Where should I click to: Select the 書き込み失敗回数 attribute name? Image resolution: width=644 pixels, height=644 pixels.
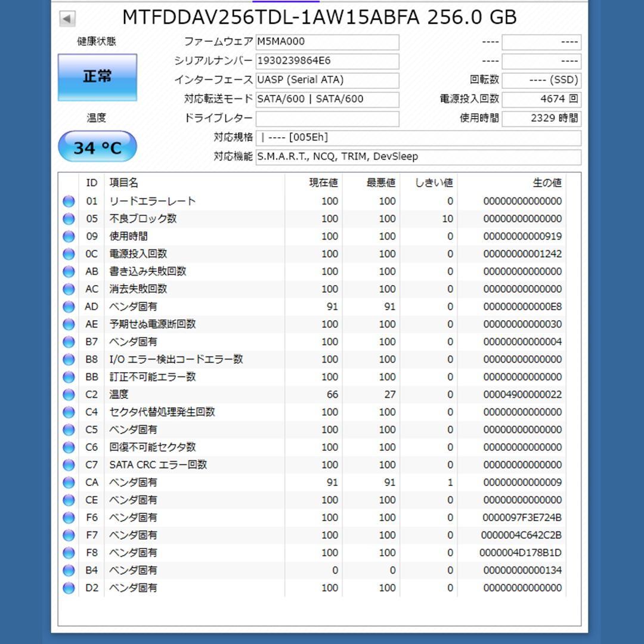[148, 271]
